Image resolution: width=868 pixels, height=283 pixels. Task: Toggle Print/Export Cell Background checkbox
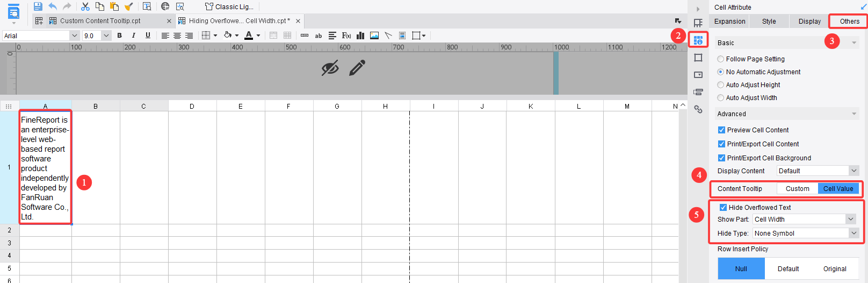[x=721, y=158]
